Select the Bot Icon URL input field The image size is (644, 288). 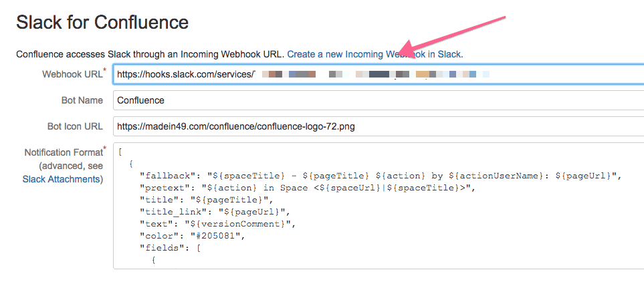(379, 127)
